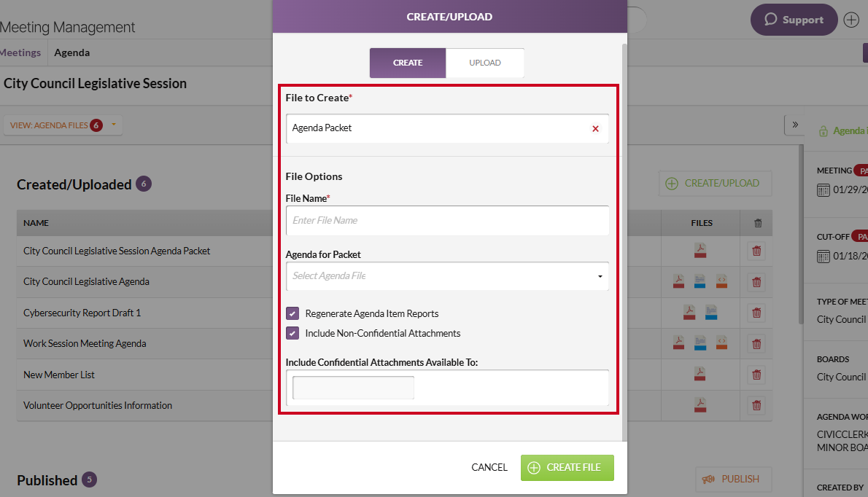Screen dimensions: 868x497
Task: Open the File to Create combo box
Action: (x=447, y=128)
